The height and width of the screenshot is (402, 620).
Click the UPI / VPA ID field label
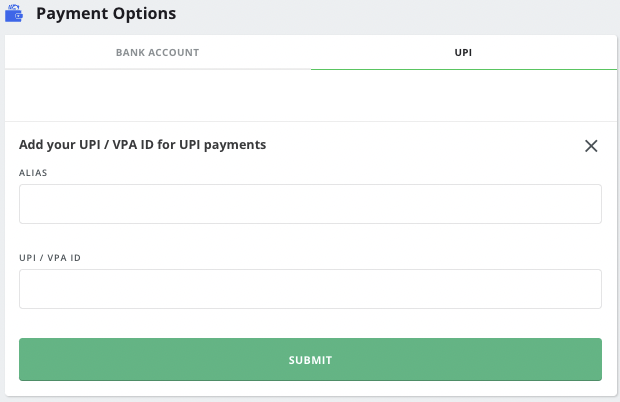pyautogui.click(x=50, y=258)
